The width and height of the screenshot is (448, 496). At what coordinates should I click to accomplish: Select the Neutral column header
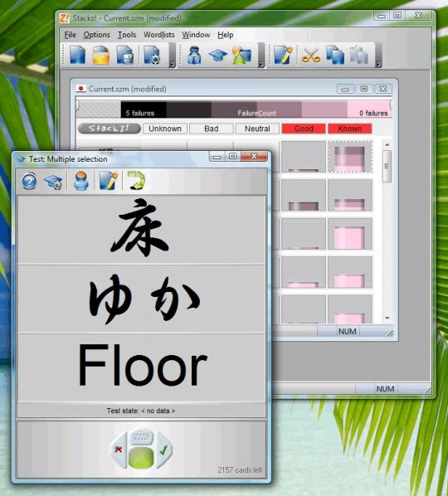coord(257,129)
